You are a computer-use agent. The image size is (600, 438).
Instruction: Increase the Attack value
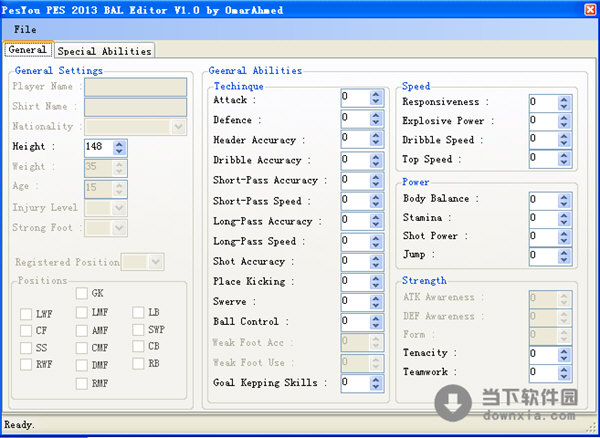point(376,94)
